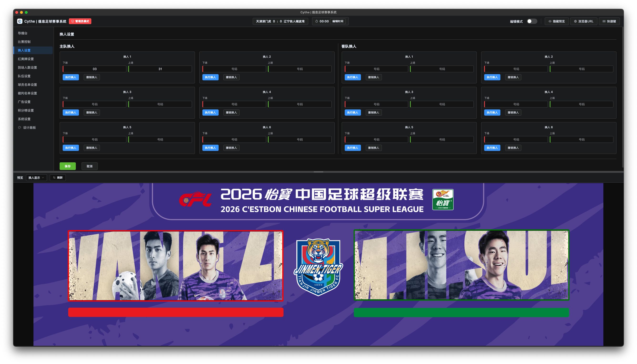Click 执行换人 for away 换人 2
The image size is (637, 364).
tap(492, 77)
